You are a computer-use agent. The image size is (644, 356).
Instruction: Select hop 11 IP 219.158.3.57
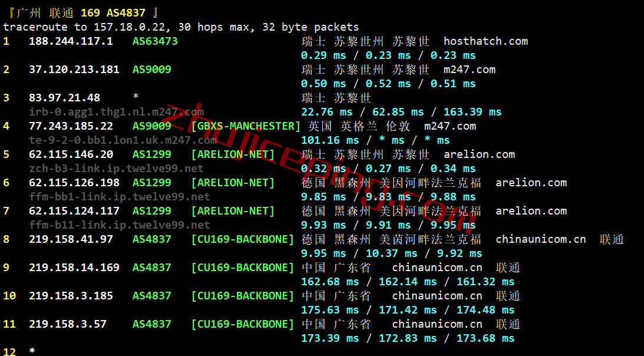click(x=67, y=324)
